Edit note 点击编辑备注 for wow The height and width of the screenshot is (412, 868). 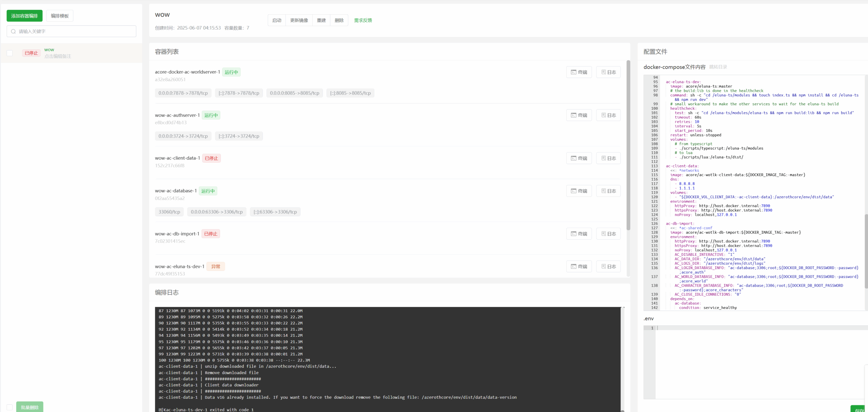point(58,56)
